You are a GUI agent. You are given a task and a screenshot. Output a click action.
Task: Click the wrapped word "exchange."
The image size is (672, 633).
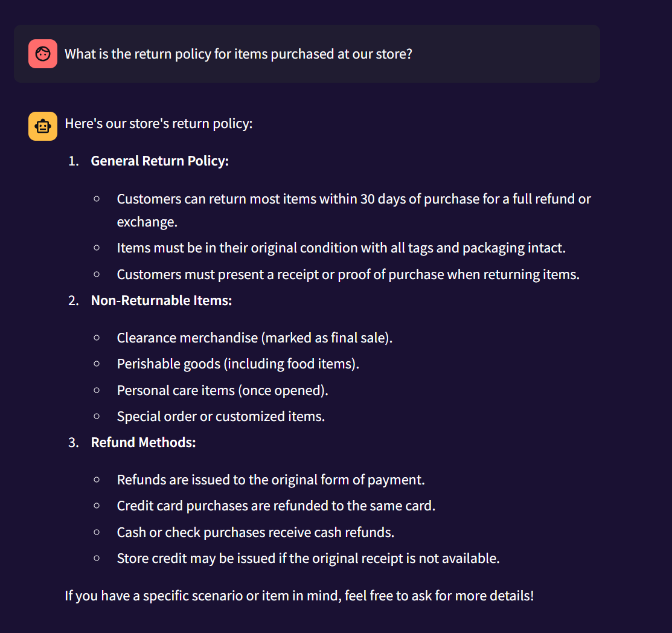(x=147, y=222)
